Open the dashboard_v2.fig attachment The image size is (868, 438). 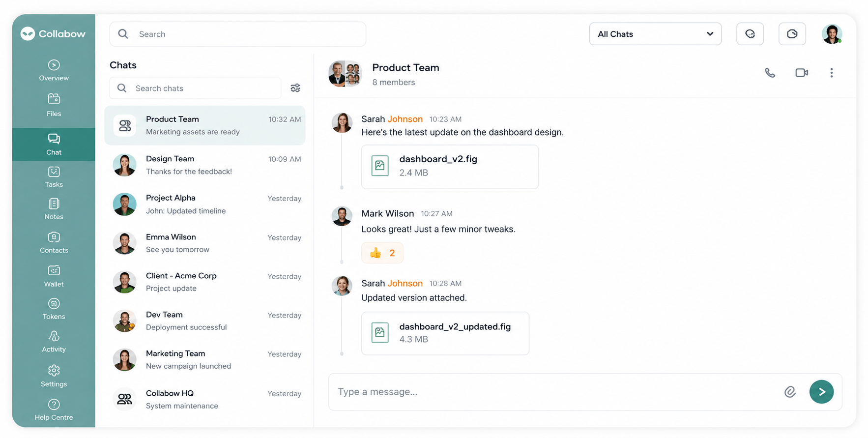point(450,167)
